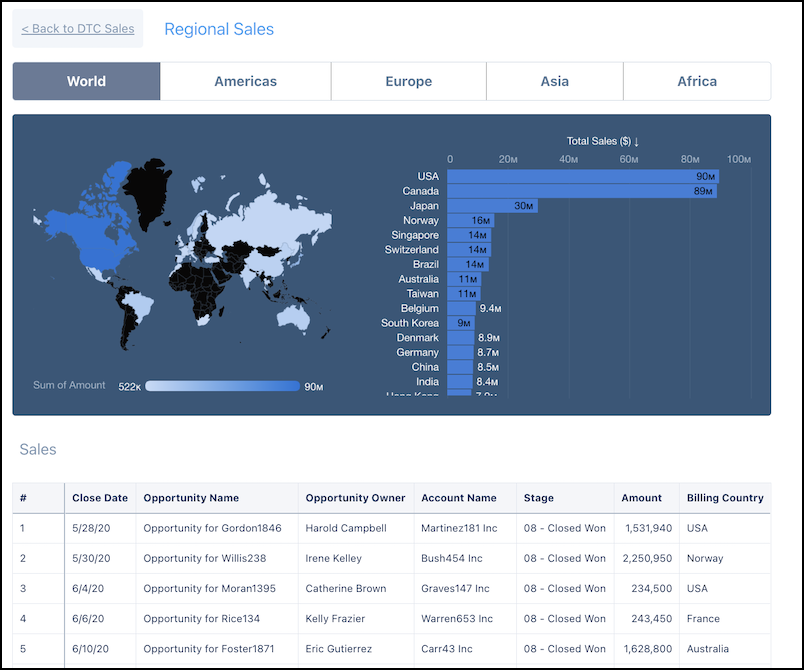Click the Denmark 8.9M bar
This screenshot has height=670, width=804.
click(460, 338)
